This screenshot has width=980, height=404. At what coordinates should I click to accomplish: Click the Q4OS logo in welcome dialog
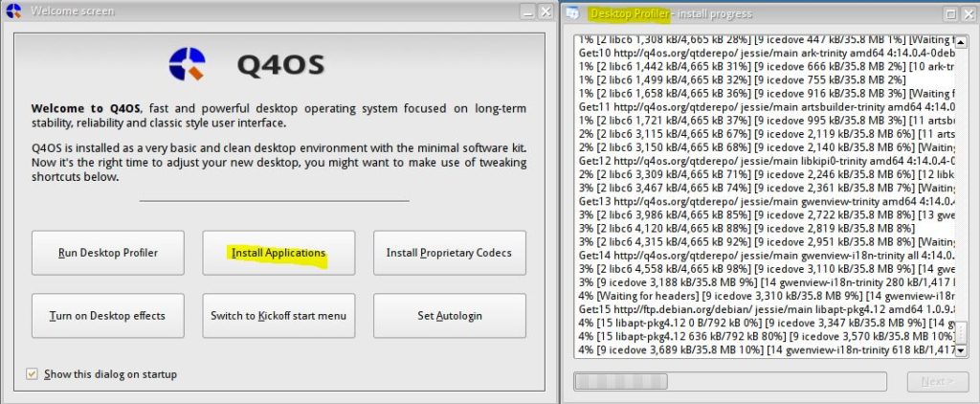tap(187, 64)
